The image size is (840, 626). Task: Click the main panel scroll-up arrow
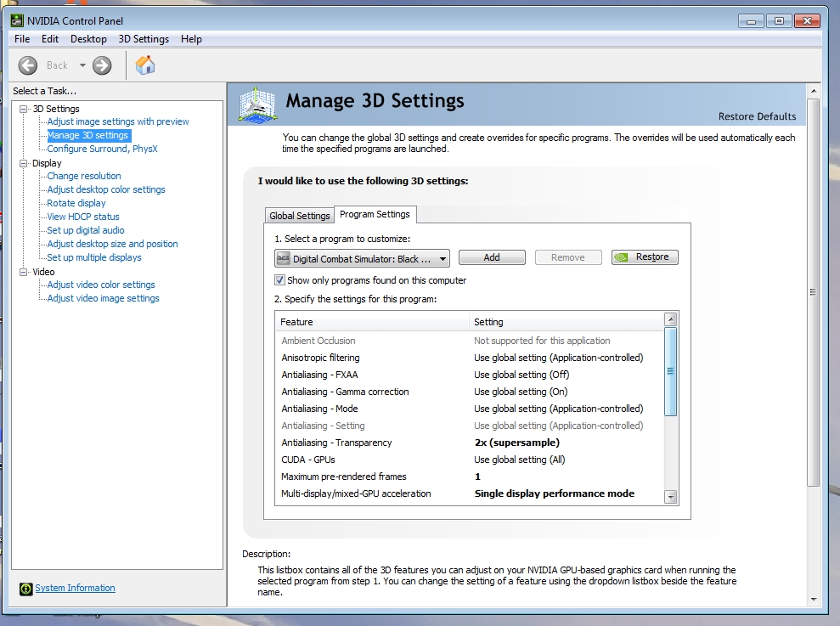pos(814,91)
